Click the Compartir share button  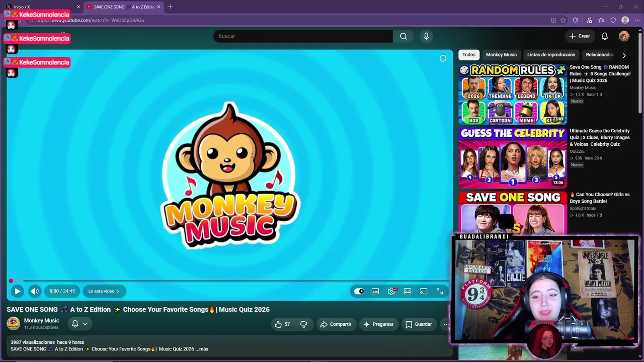336,324
